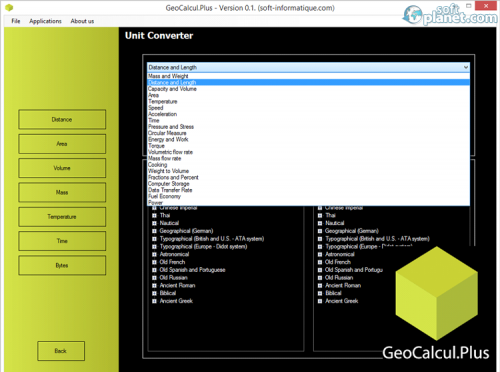Open the About us menu
The image size is (500, 372).
[x=82, y=21]
